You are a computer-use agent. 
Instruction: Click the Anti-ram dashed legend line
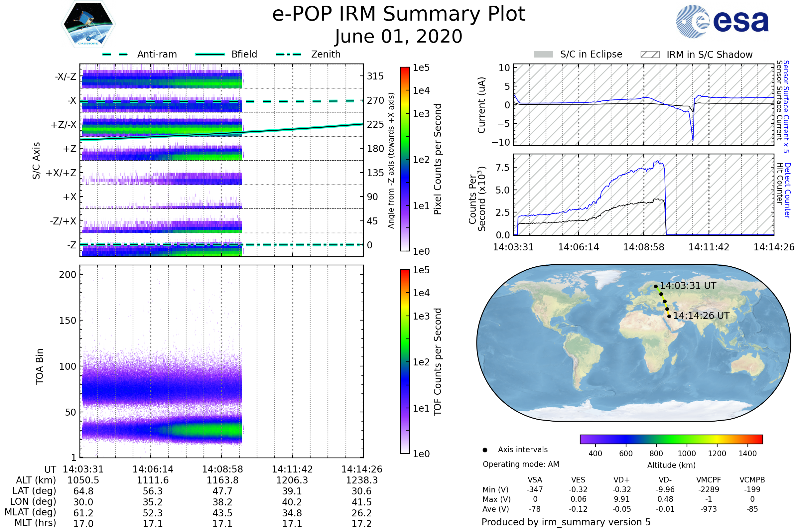[115, 54]
